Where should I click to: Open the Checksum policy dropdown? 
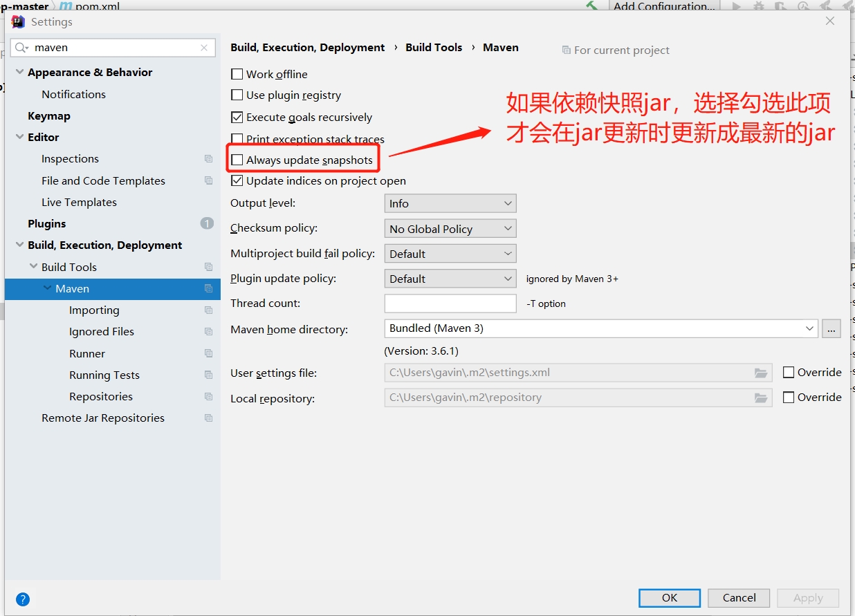(450, 229)
